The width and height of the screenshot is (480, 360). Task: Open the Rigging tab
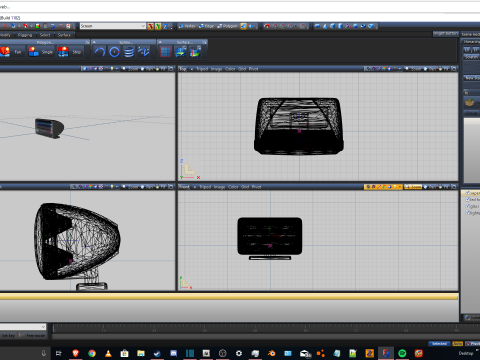25,35
